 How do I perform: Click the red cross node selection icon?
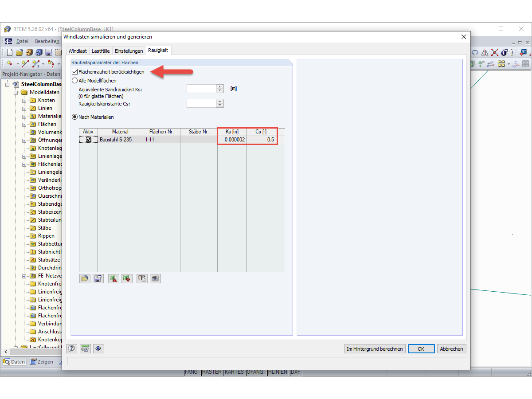[x=495, y=52]
